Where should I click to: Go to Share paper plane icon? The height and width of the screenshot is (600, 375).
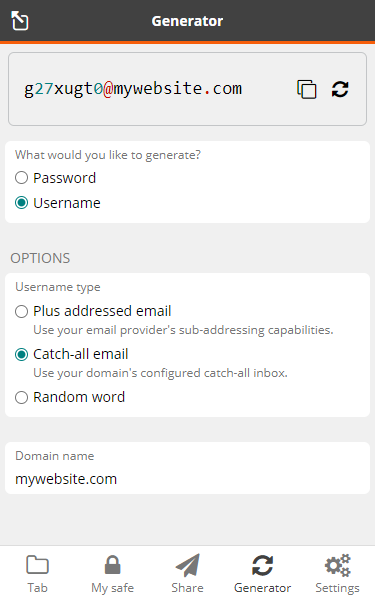click(x=188, y=565)
